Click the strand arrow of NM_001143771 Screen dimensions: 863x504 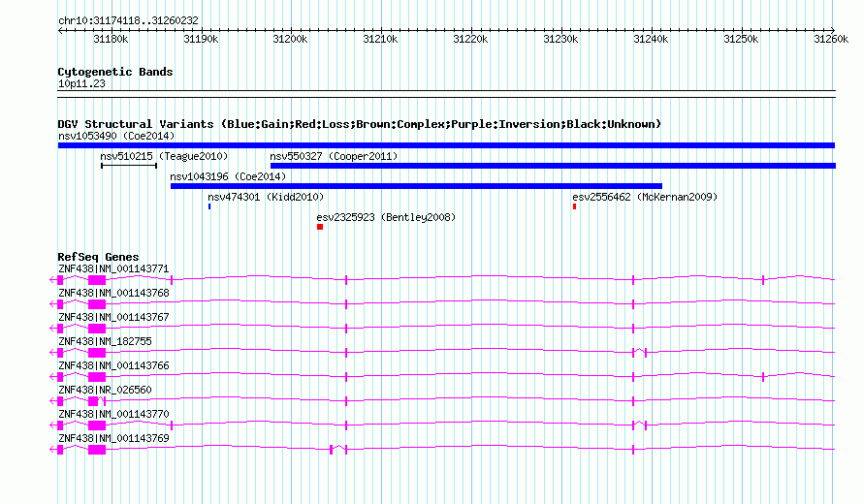52,280
